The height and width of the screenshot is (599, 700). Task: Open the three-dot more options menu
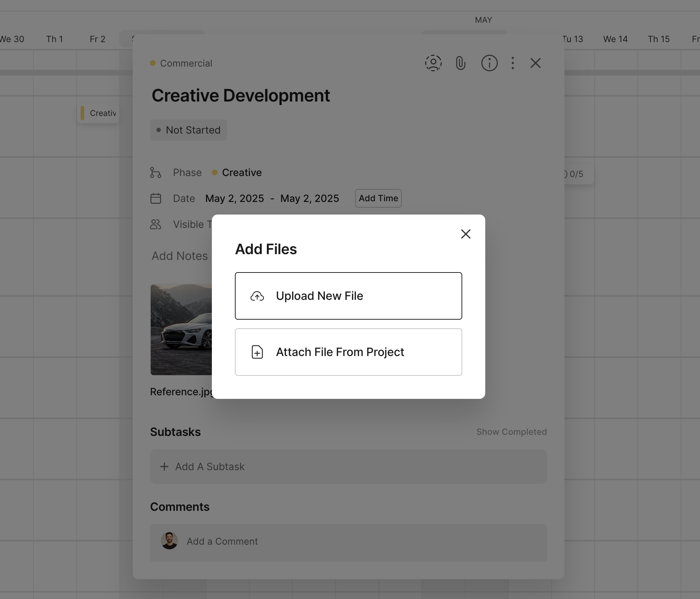[513, 63]
